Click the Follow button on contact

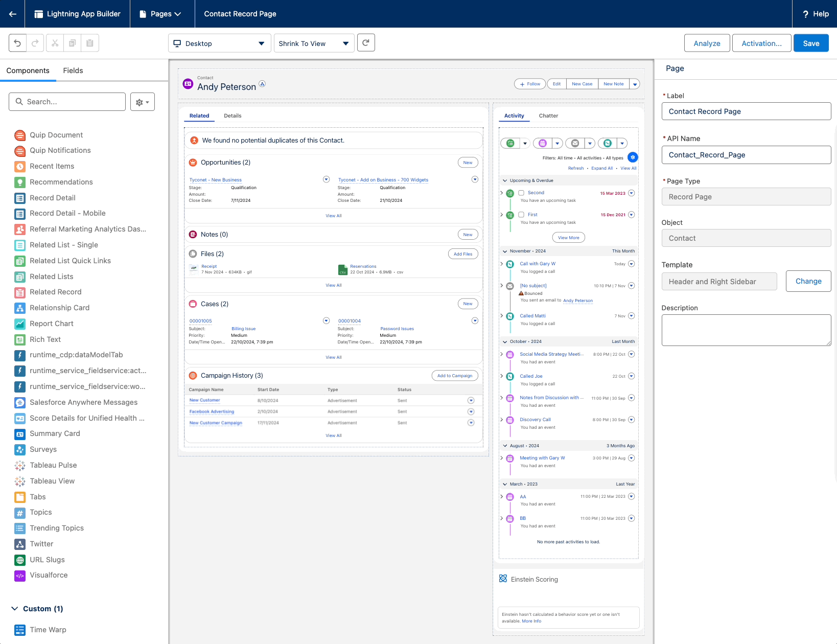tap(530, 84)
